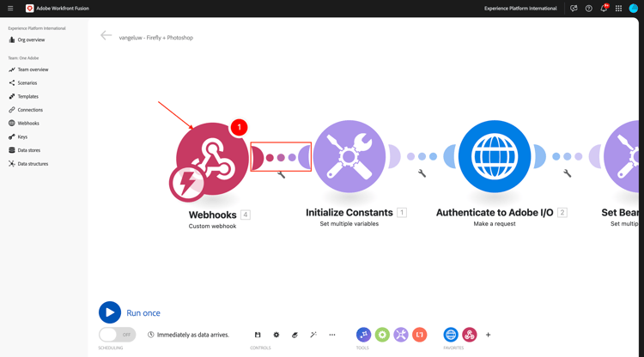Screen dimensions: 644x357
Task: Click the Run once label
Action: click(143, 312)
